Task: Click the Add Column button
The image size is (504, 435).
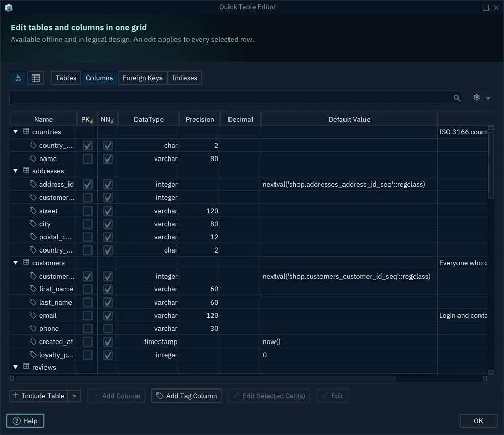Action: pos(117,396)
